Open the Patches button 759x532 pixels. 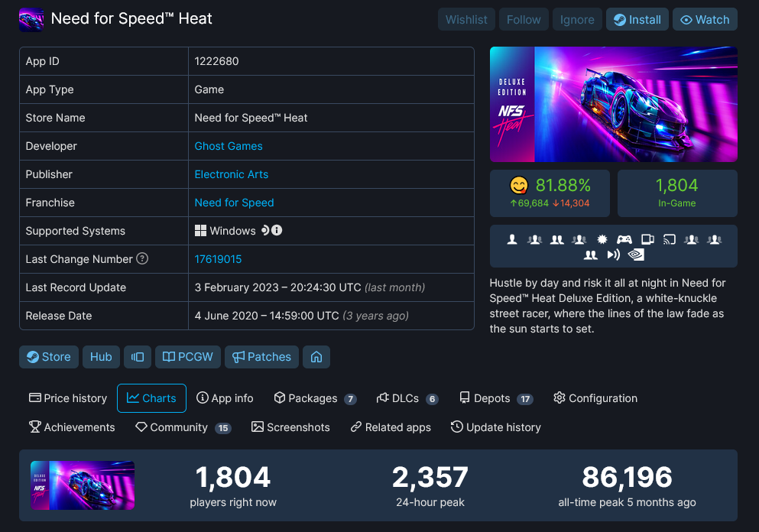(x=261, y=357)
